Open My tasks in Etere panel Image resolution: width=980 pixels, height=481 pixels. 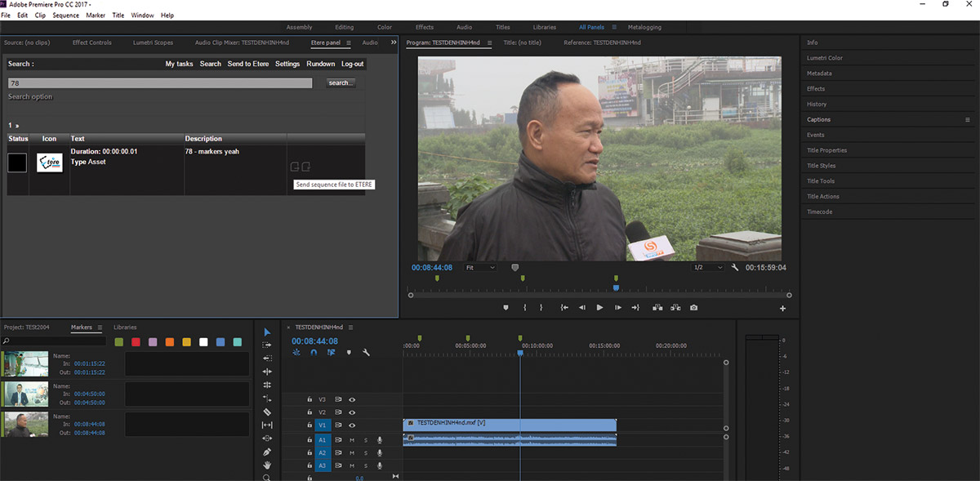[x=179, y=64]
